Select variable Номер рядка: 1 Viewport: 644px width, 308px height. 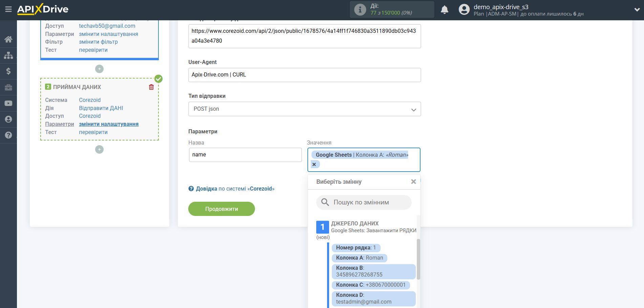click(x=356, y=248)
